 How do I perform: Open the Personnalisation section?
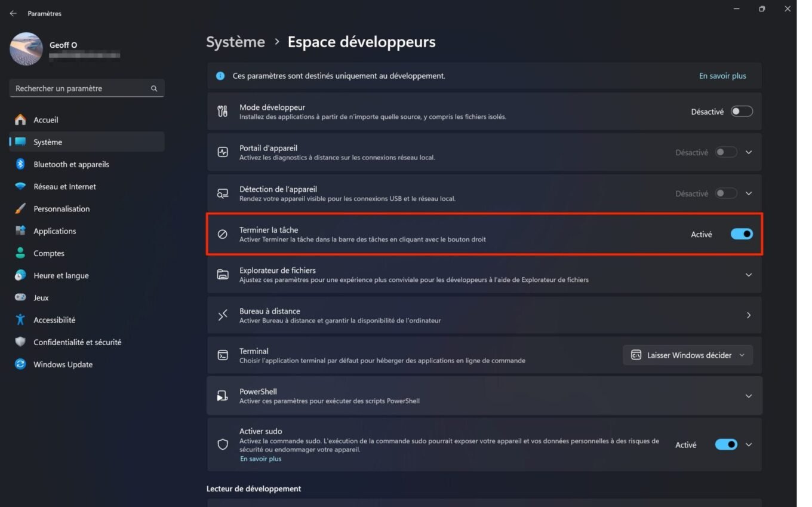click(x=87, y=208)
